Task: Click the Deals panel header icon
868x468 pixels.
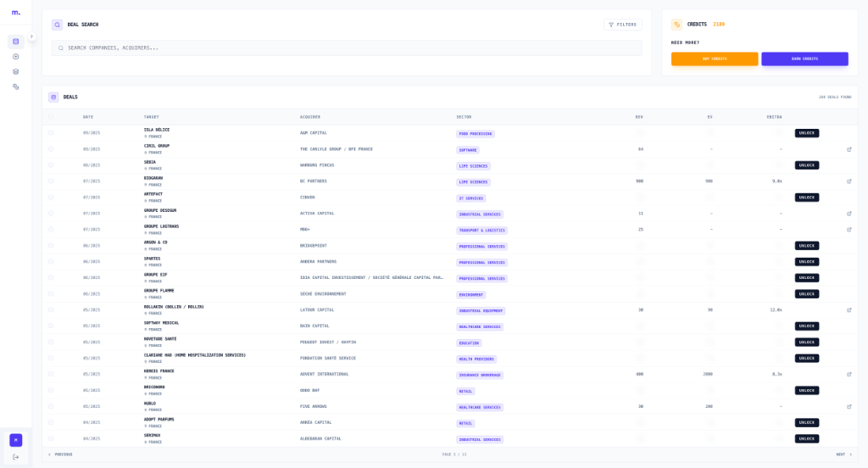Action: pyautogui.click(x=53, y=97)
